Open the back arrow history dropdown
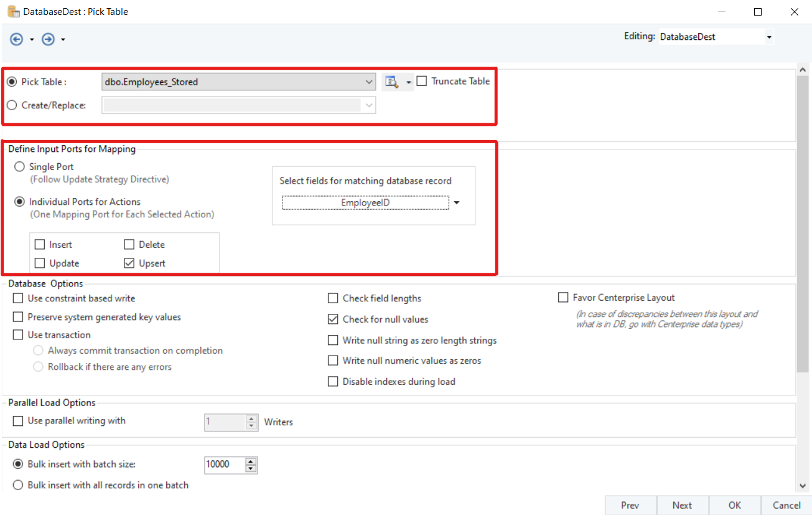Screen dimensions: 812x515 click(x=32, y=40)
